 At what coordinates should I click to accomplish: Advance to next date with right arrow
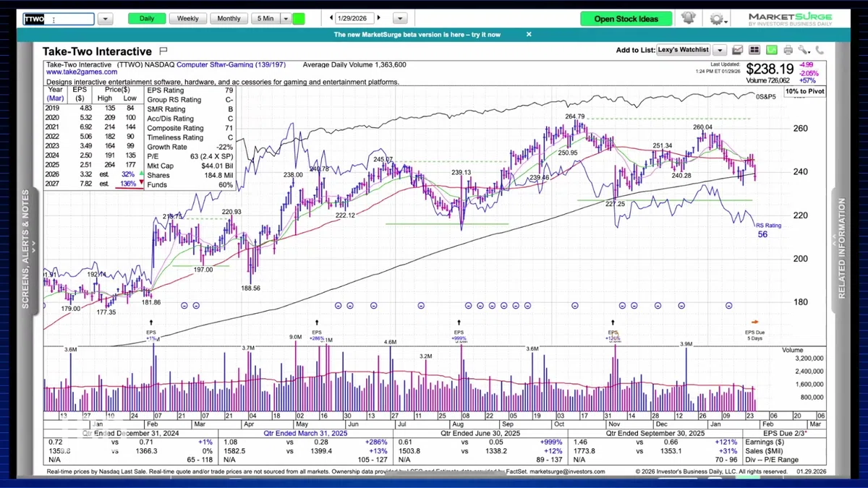pos(379,18)
